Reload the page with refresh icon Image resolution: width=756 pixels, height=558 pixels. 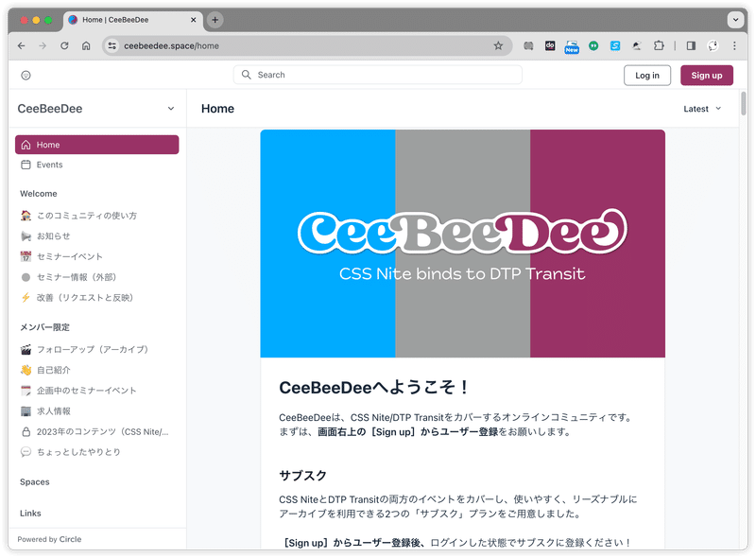click(64, 45)
